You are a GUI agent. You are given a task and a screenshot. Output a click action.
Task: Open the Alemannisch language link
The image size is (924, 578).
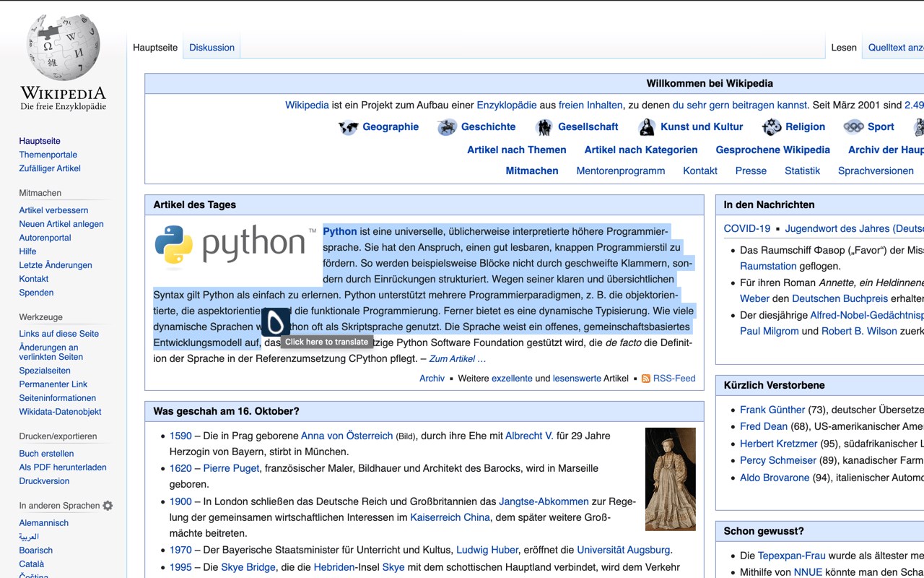[x=44, y=523]
